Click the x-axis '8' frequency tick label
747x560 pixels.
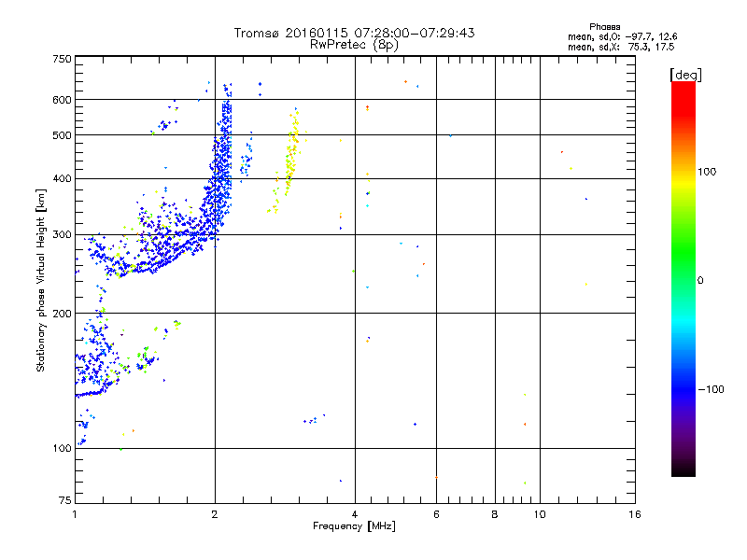495,514
